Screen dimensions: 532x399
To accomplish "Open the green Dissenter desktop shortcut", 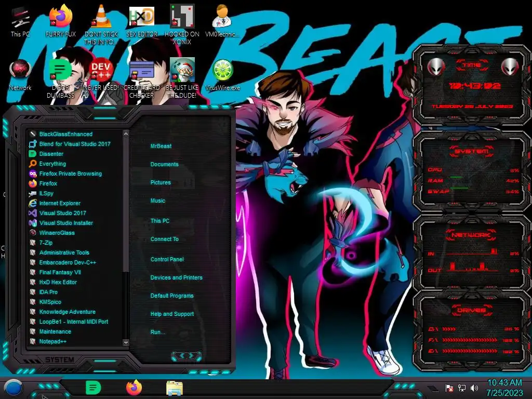I will tap(60, 79).
